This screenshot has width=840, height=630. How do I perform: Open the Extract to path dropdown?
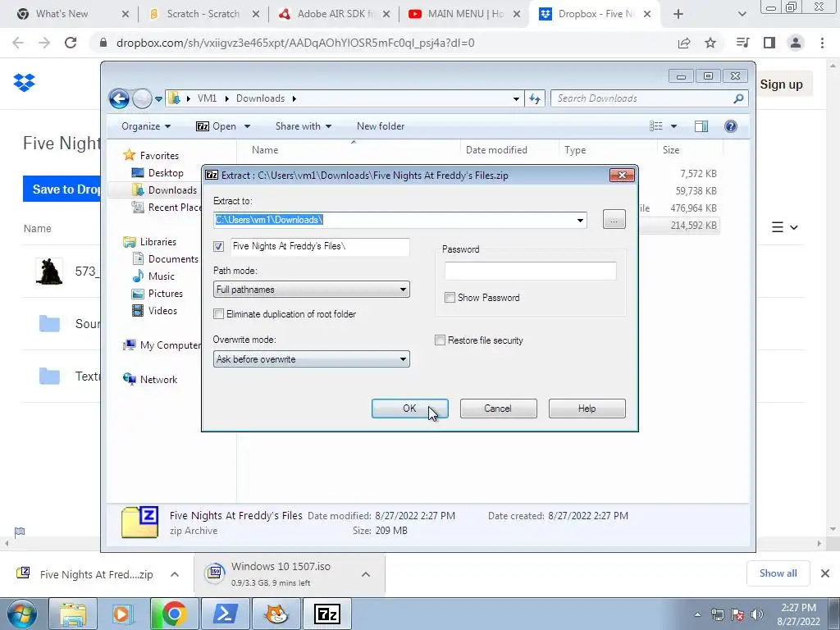580,220
